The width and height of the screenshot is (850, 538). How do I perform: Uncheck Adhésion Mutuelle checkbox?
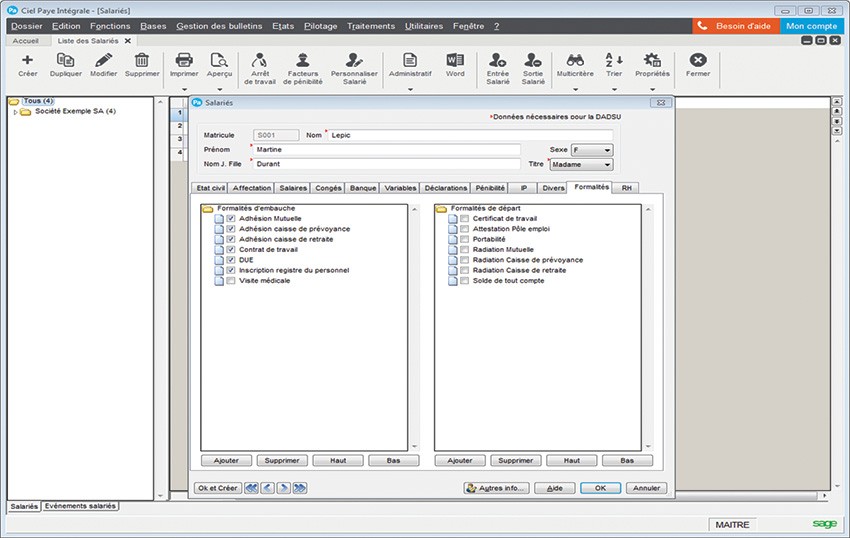tap(231, 219)
